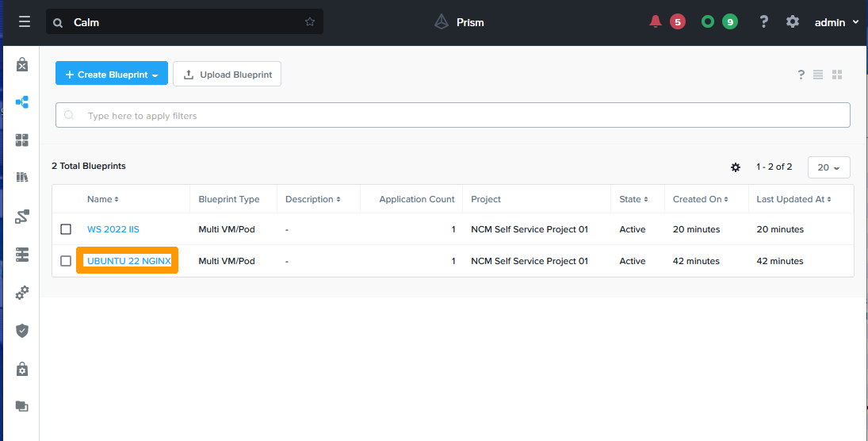Open the help question mark in the top bar

pyautogui.click(x=763, y=22)
